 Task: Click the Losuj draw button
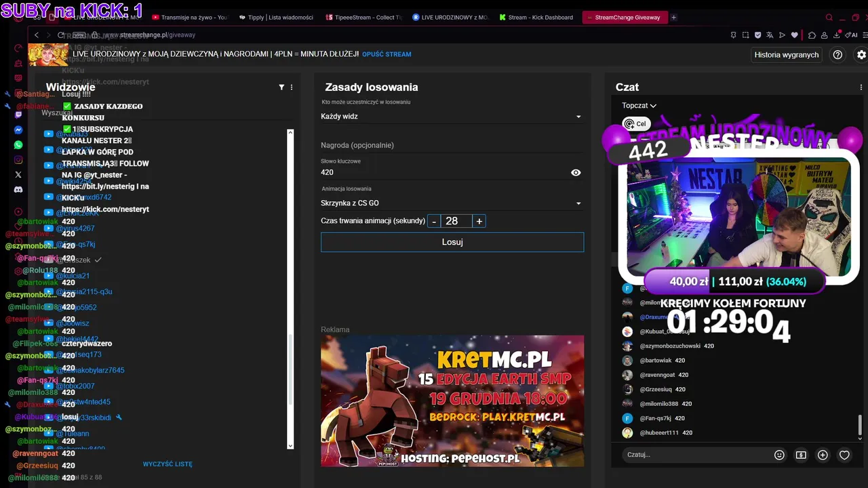[x=452, y=242]
